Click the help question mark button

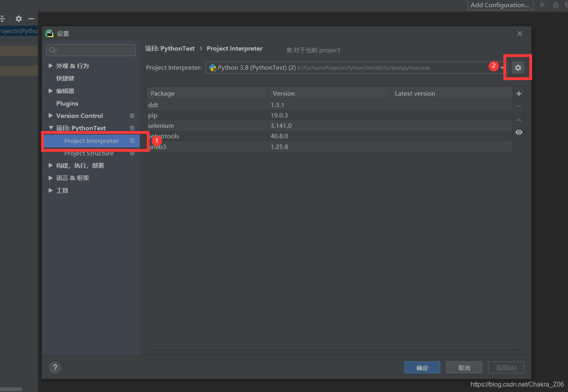coord(55,367)
